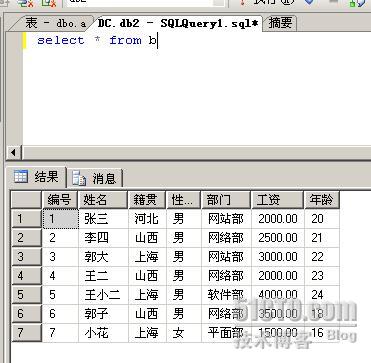Select result row 5 via its row header
Viewport: 371px width, 363px height.
26,295
